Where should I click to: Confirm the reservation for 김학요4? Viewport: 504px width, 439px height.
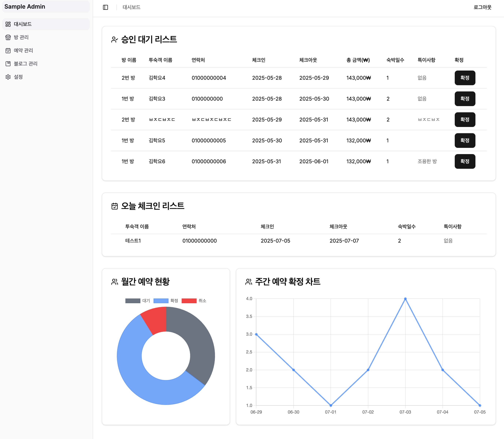465,78
